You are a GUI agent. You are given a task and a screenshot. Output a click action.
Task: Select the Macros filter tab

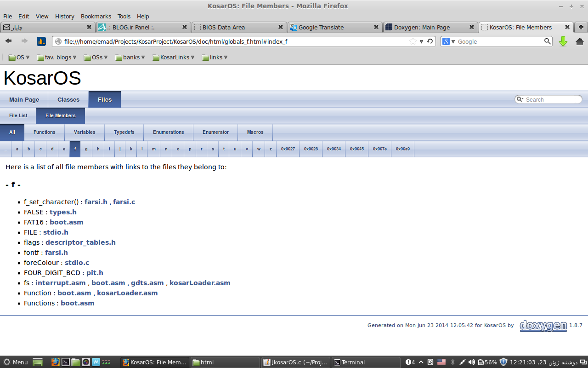[255, 132]
